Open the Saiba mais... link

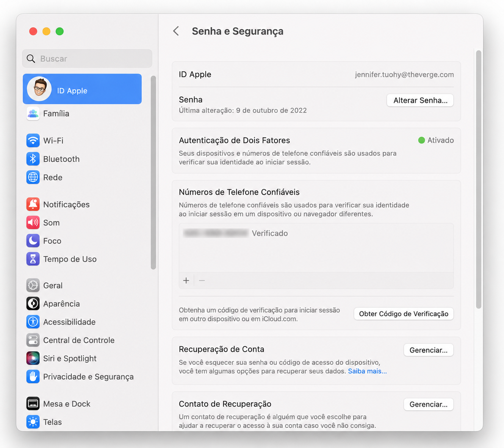[x=367, y=371]
